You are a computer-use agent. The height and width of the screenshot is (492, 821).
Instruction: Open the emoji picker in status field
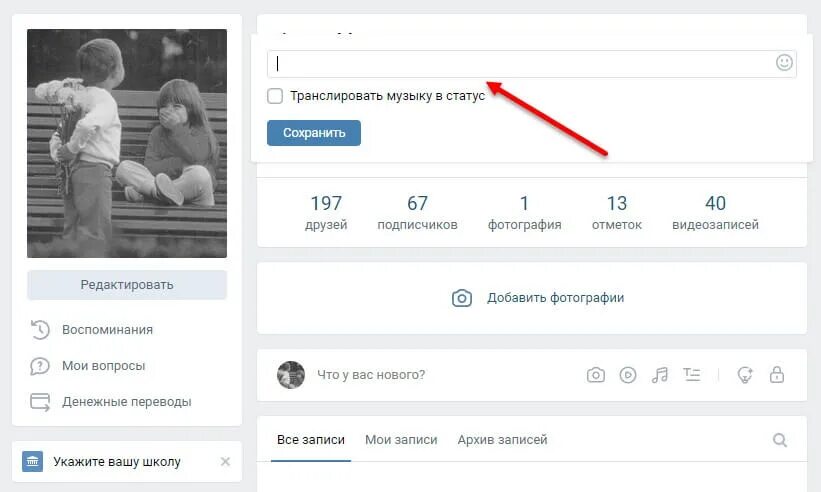(784, 63)
